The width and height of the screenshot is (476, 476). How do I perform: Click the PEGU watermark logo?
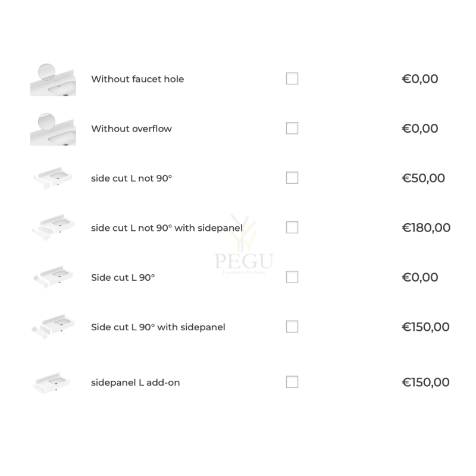click(x=244, y=245)
